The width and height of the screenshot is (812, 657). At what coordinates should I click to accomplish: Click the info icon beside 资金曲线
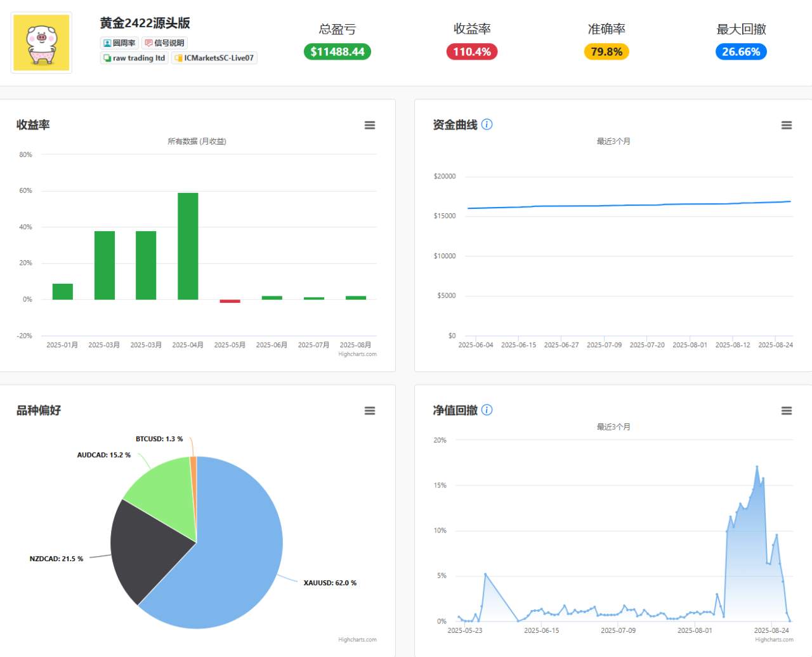[x=487, y=124]
